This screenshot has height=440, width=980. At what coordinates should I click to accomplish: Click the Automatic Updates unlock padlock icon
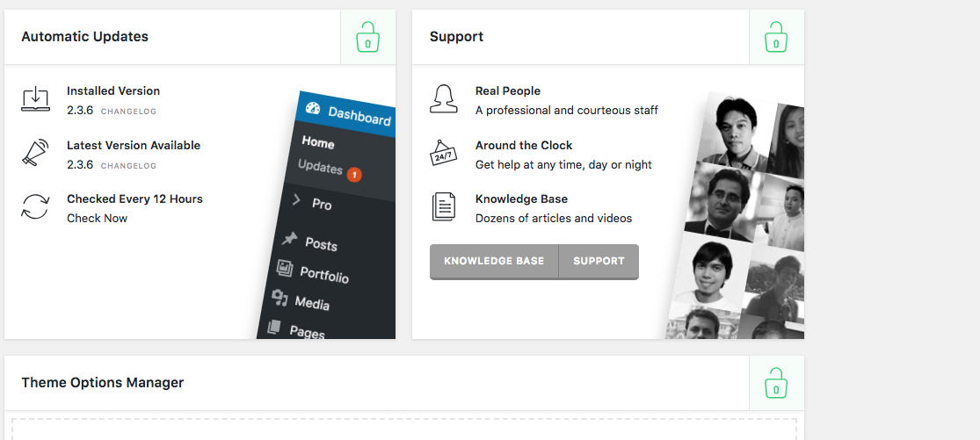click(367, 38)
